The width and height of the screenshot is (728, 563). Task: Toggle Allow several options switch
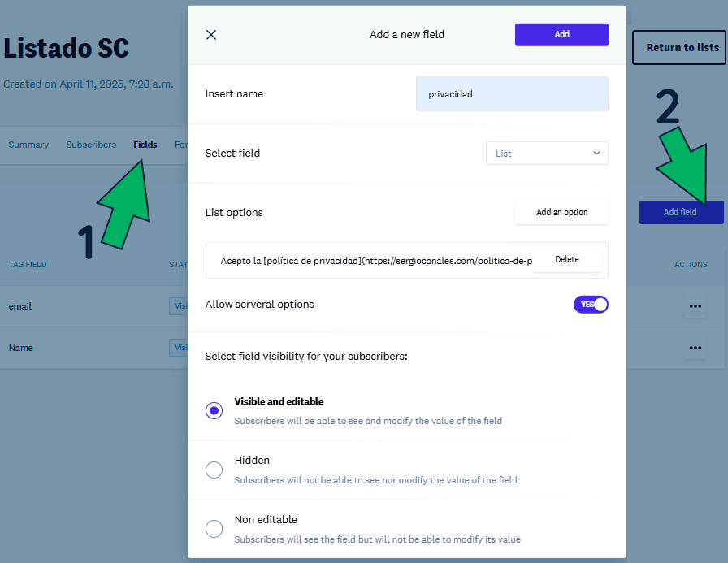pos(591,305)
